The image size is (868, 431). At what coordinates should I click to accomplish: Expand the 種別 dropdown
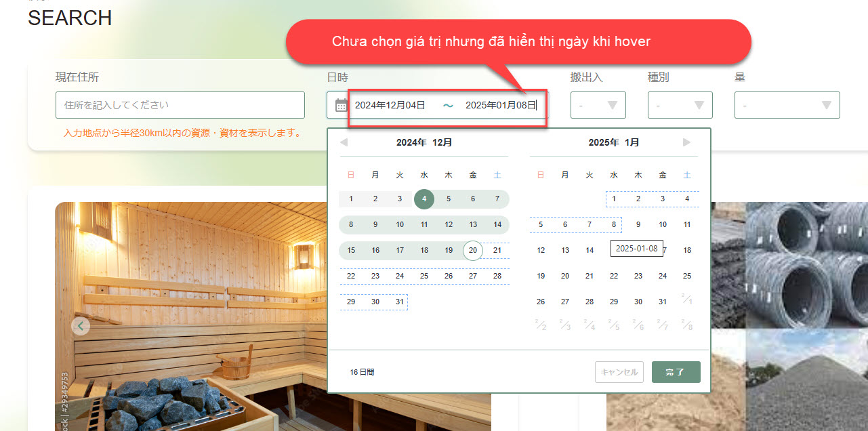[x=680, y=105]
